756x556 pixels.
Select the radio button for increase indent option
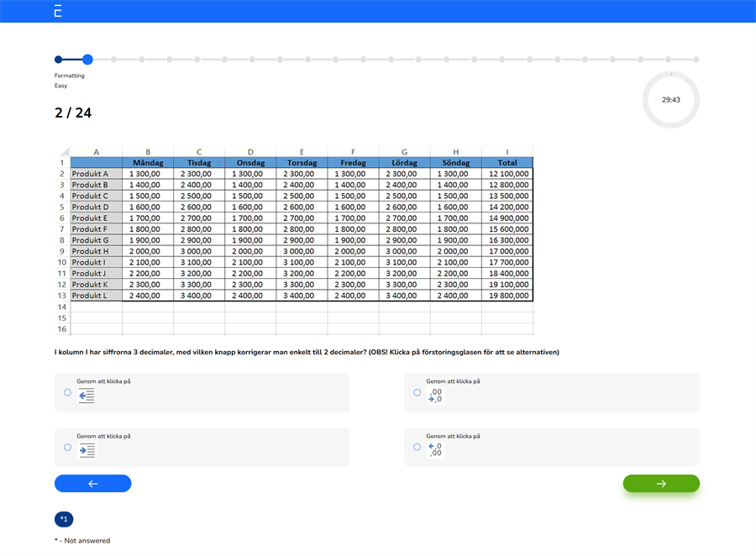pos(67,448)
